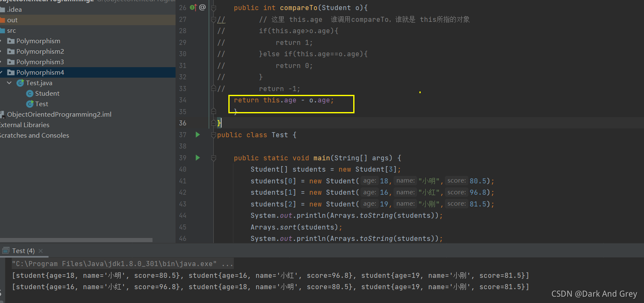Click commented 'if(this.age>o.age){' line

(298, 31)
